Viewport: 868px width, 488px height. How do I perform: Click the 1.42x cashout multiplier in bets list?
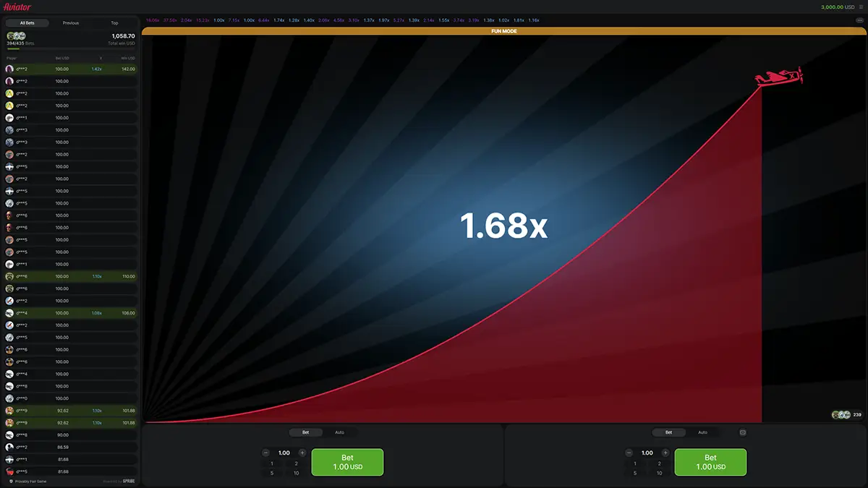97,69
